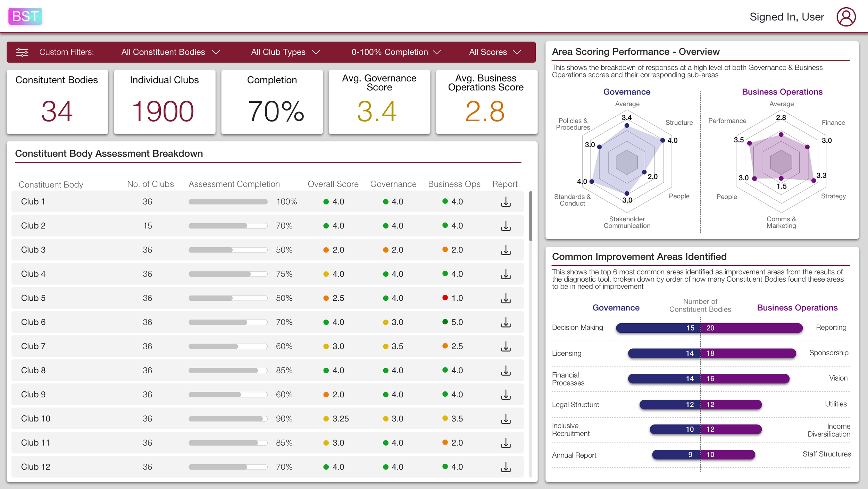The image size is (868, 489).
Task: Click Club 4's completion progress bar
Action: (x=227, y=274)
